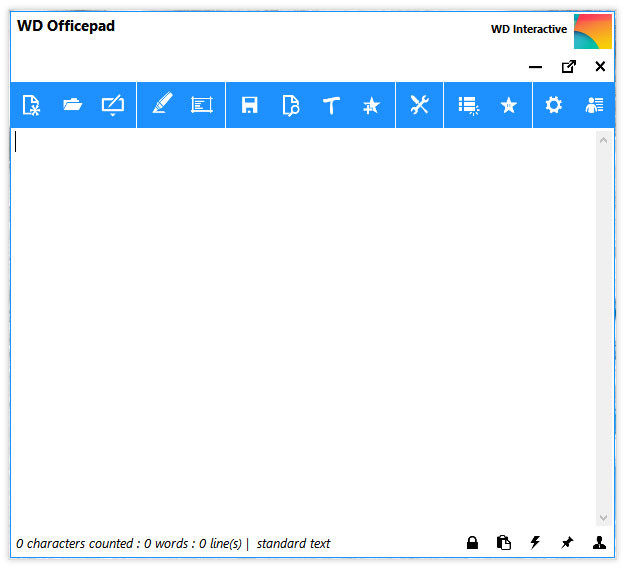Click the pop-out window icon

coord(569,66)
